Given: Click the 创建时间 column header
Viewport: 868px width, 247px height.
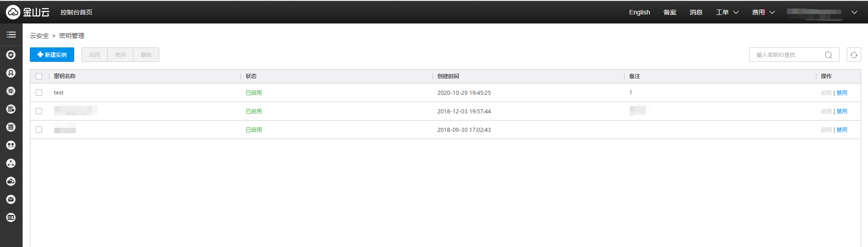Looking at the screenshot, I should tap(448, 76).
